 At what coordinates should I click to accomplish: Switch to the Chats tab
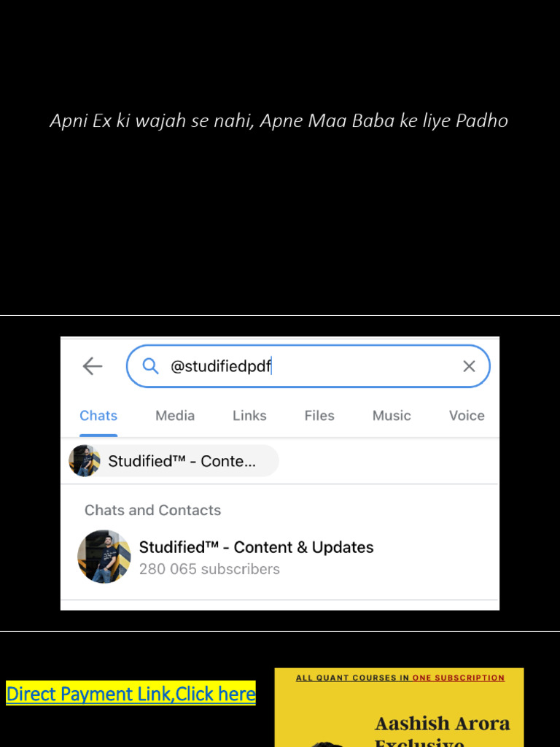(x=98, y=415)
